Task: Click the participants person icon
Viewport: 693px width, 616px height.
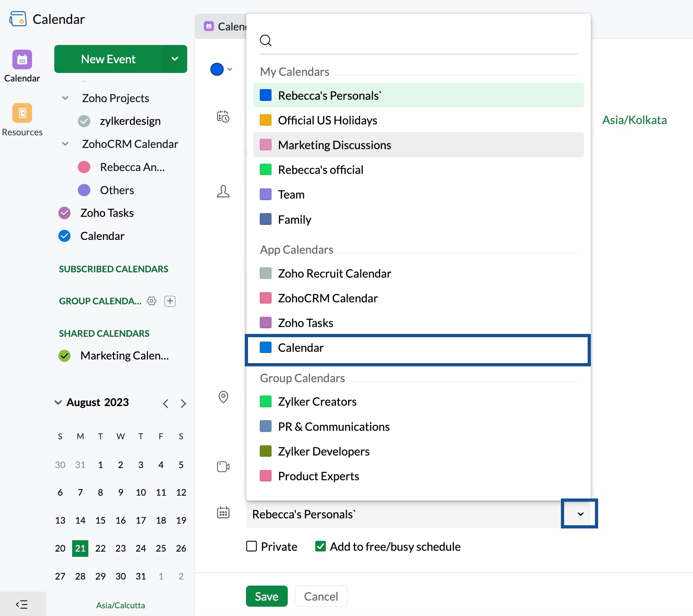Action: click(223, 191)
